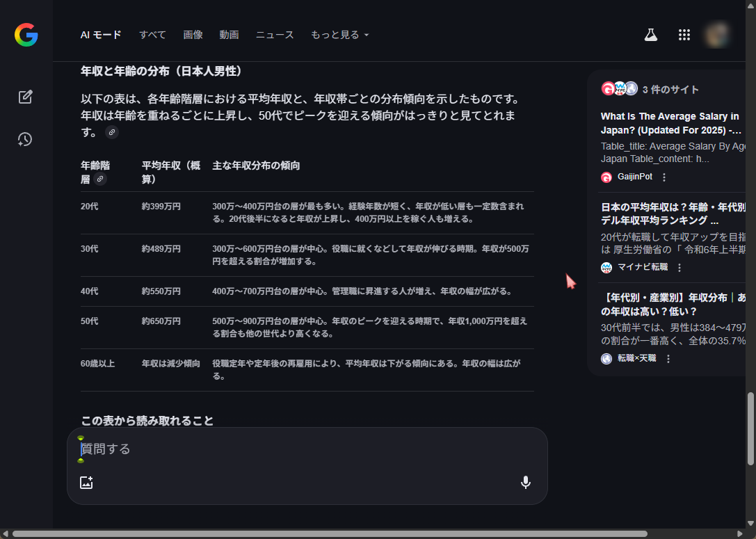Expand the もっと見る dropdown
756x539 pixels.
[339, 35]
